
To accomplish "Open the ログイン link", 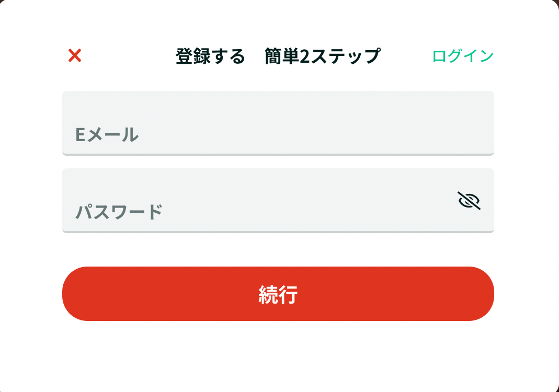I will [463, 56].
